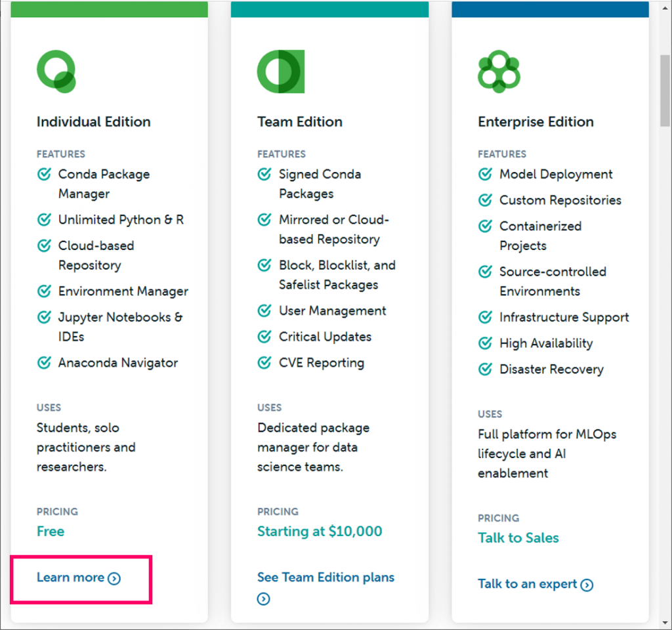Viewport: 672px width, 630px height.
Task: Click the checkmark icon next to CVE Reporting
Action: tap(264, 362)
